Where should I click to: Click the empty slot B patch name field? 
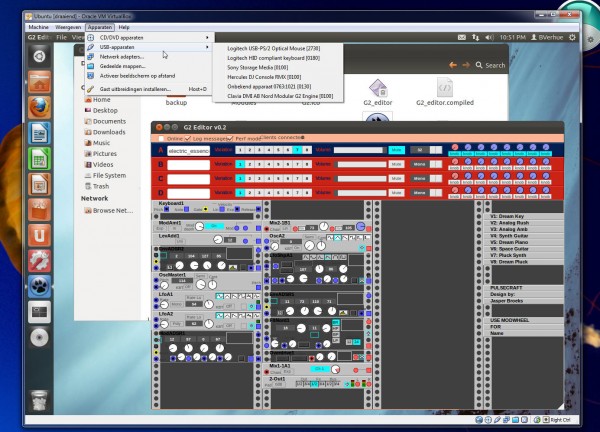189,165
